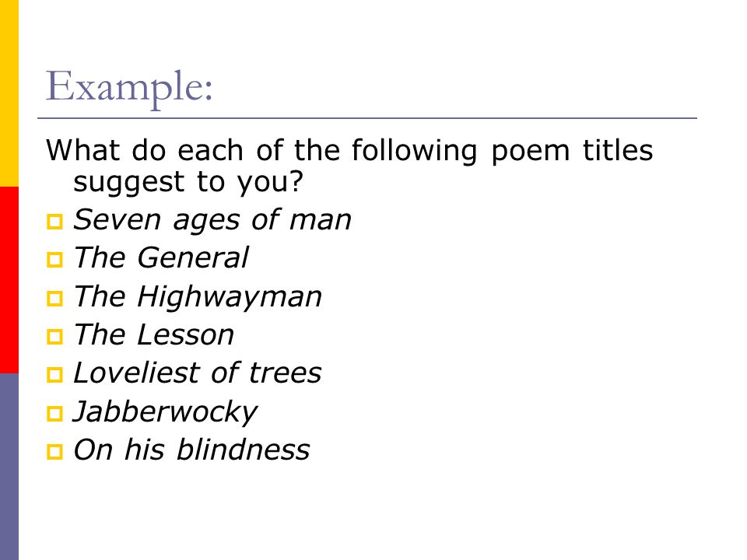This screenshot has height=560, width=747.
Task: Click the 'Seven ages of man' text
Action: [212, 221]
